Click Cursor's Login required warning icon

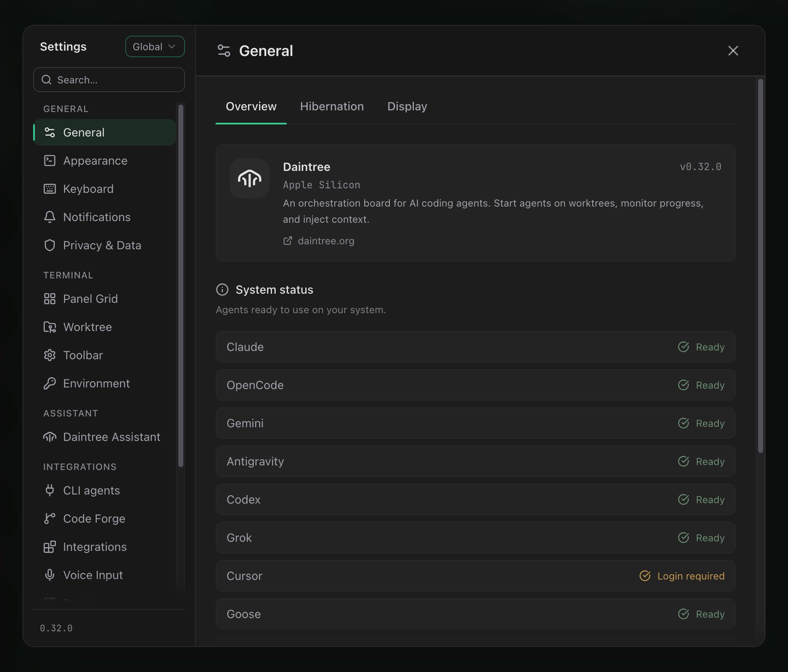point(645,576)
